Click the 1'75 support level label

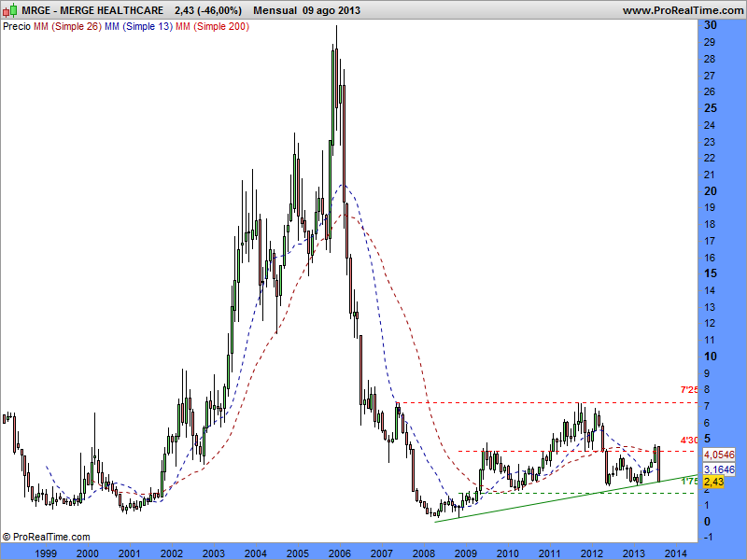point(689,481)
